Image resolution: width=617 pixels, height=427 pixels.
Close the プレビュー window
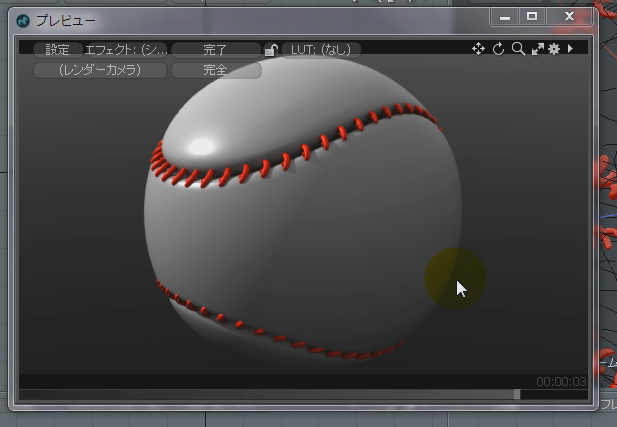(569, 17)
